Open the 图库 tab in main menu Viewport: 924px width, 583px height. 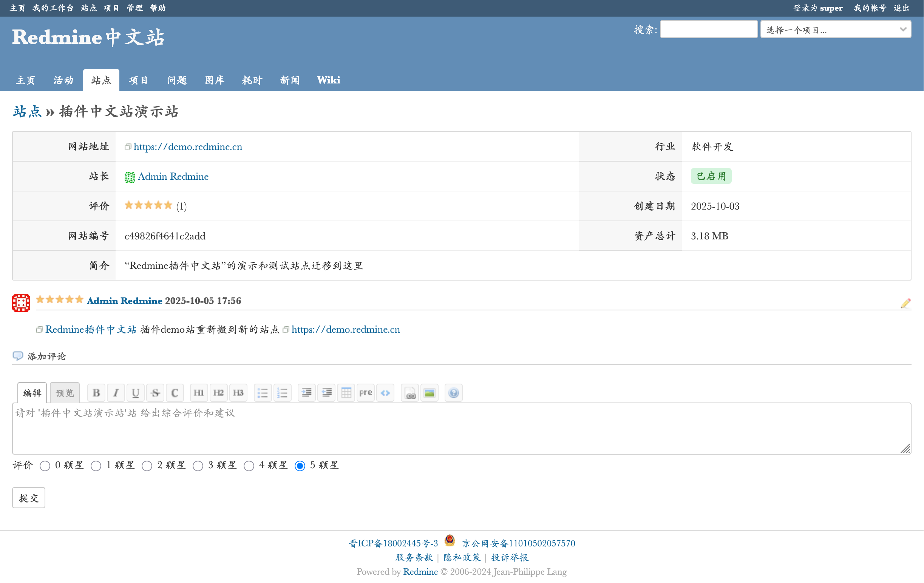pos(214,80)
